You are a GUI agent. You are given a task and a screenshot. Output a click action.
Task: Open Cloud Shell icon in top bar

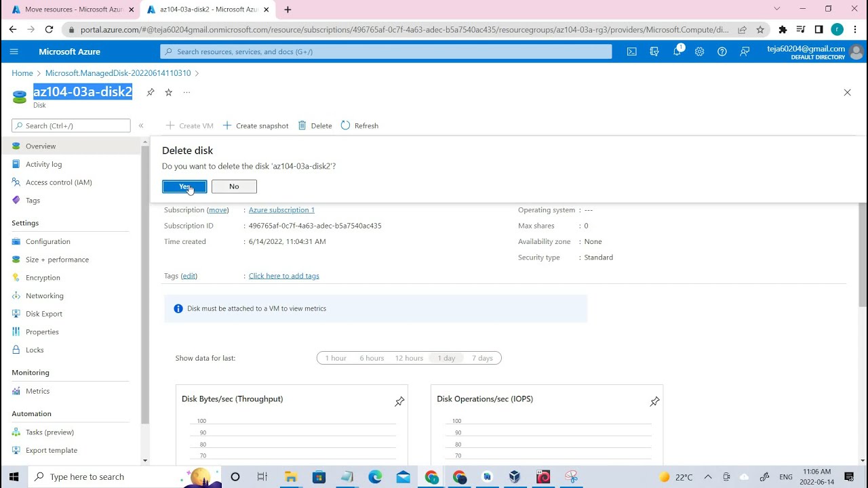(x=632, y=52)
